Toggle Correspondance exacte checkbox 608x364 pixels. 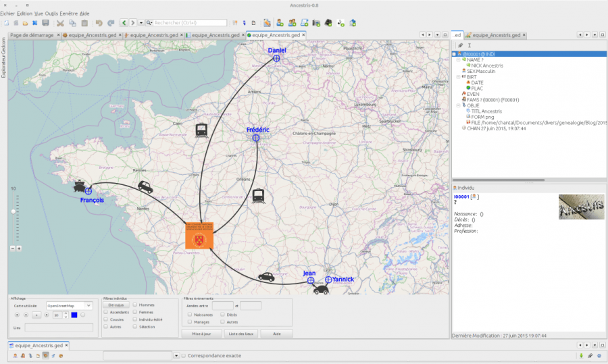coord(184,355)
